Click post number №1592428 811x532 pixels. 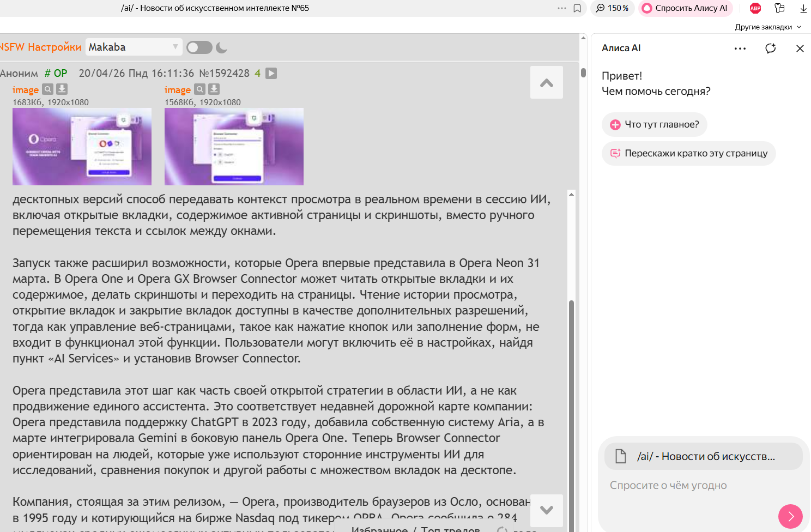pos(224,73)
